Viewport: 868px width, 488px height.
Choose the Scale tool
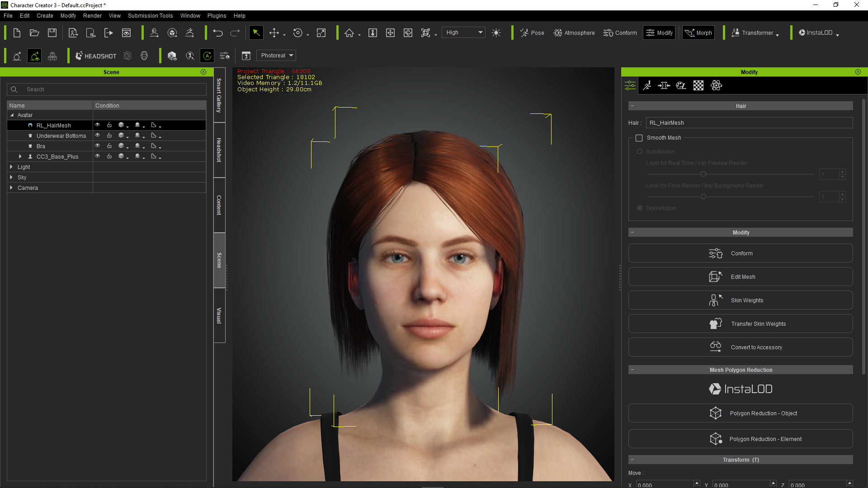321,33
